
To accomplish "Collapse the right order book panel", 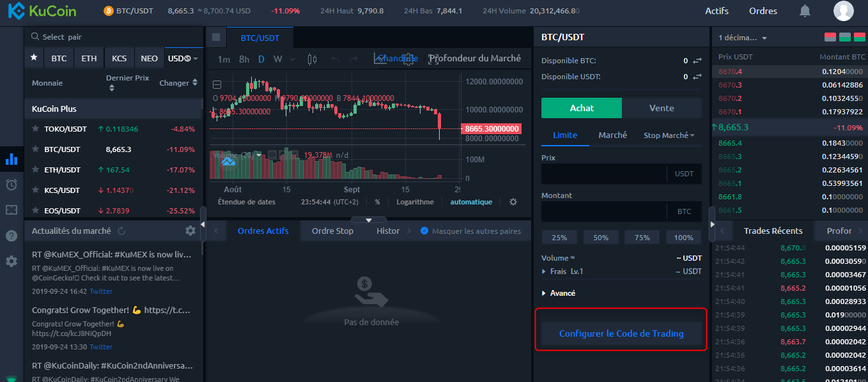I will (x=713, y=224).
